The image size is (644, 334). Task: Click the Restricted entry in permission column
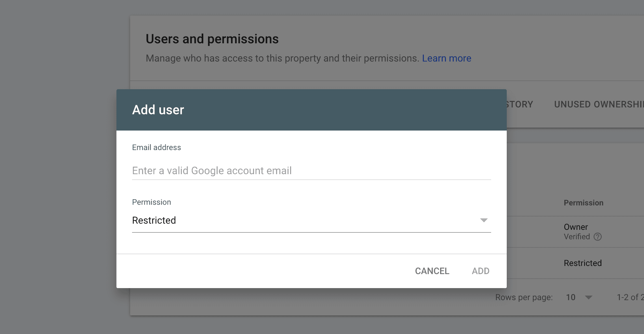click(x=583, y=263)
